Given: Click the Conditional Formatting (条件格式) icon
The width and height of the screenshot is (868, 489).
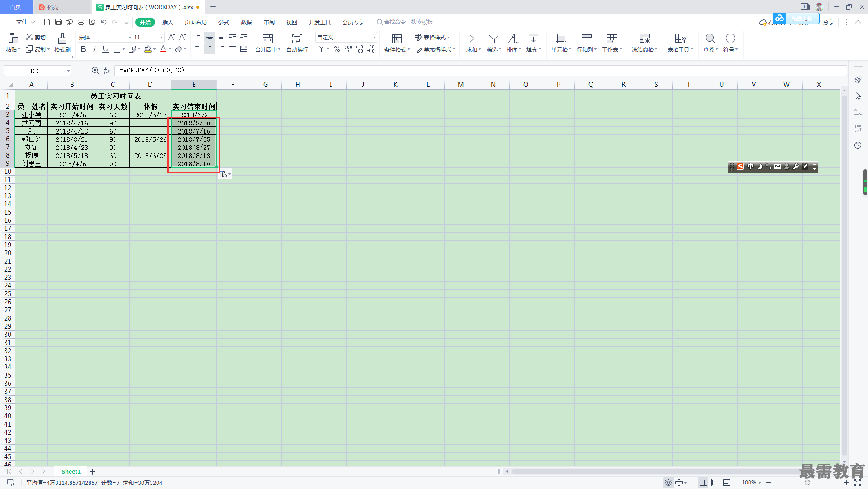Looking at the screenshot, I should click(x=397, y=38).
